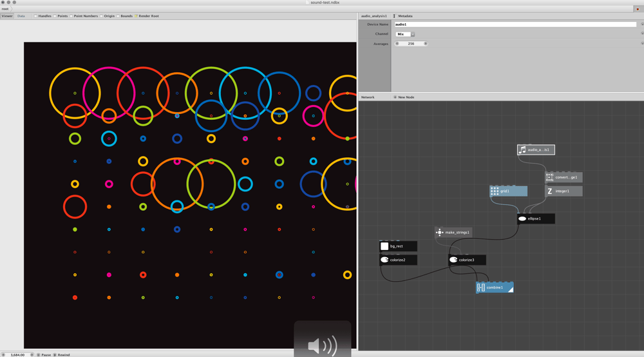This screenshot has height=357, width=644.
Task: Click the Averages label
Action: pyautogui.click(x=381, y=44)
